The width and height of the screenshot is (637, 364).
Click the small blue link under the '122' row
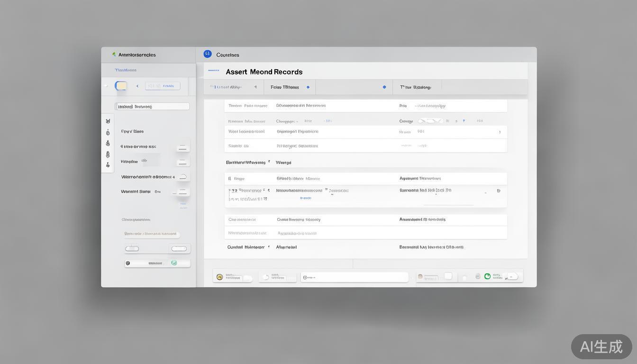(306, 198)
